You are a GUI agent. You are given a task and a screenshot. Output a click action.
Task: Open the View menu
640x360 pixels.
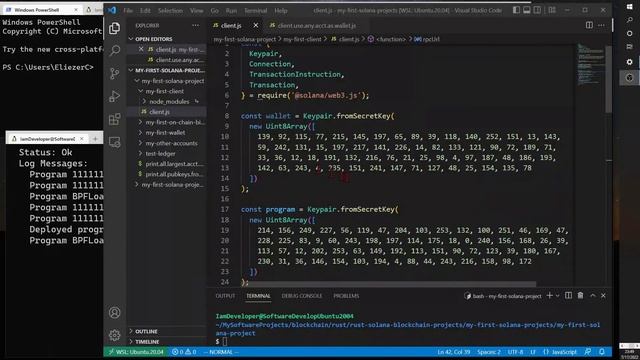pos(196,11)
